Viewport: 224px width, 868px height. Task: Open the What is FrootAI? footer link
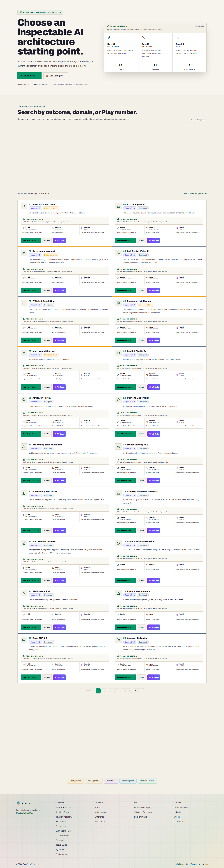(x=63, y=807)
